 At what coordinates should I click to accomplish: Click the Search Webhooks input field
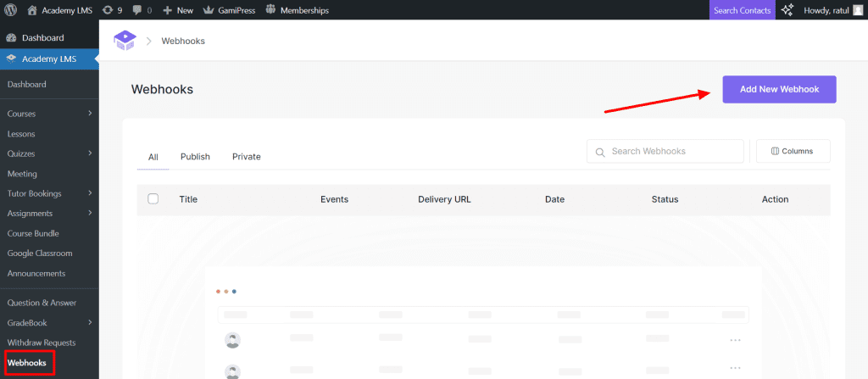tap(665, 151)
